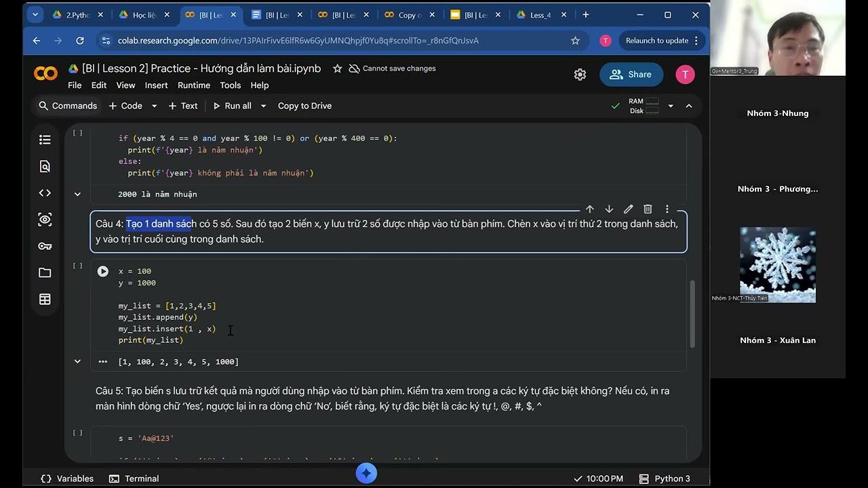Click the Python 3 runtime indicator
Screen dimensions: 868x488
(665, 479)
